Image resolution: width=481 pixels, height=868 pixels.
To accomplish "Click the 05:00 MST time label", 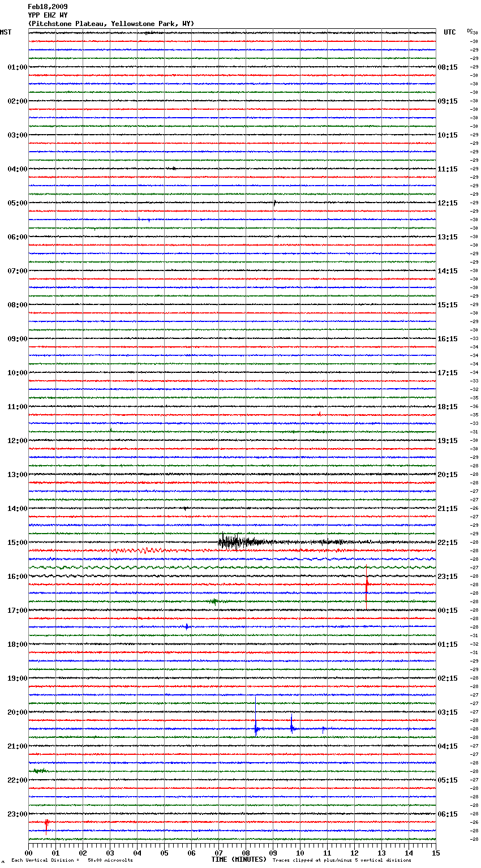I will coord(17,203).
